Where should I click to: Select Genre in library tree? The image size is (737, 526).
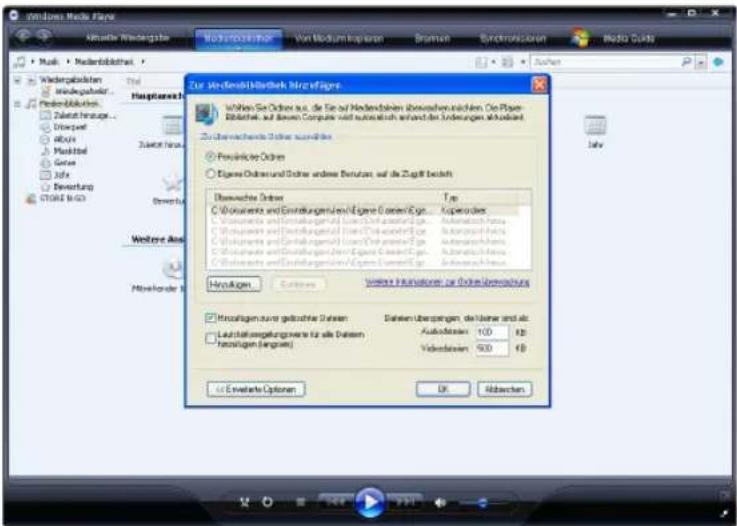[64, 163]
